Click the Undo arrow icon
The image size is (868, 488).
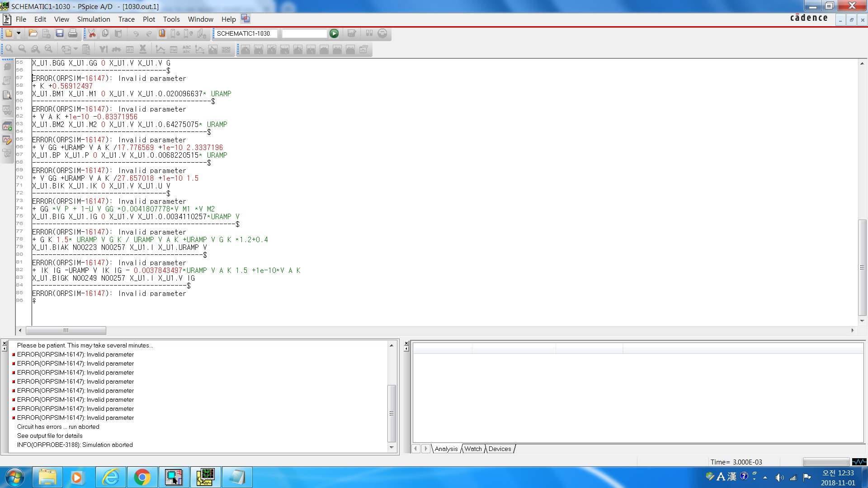pos(136,33)
